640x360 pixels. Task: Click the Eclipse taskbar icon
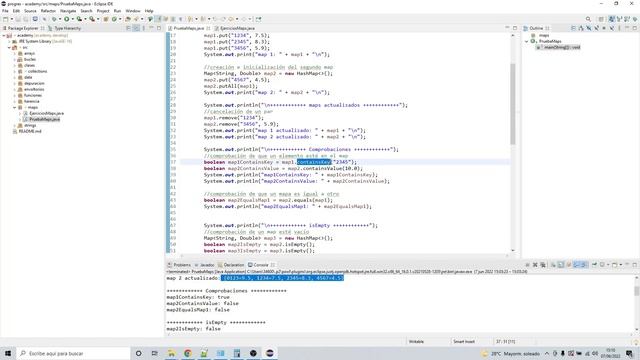tap(270, 353)
